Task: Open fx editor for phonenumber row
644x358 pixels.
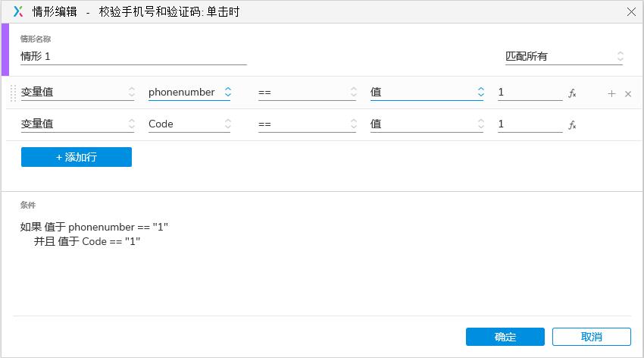Action: tap(572, 94)
